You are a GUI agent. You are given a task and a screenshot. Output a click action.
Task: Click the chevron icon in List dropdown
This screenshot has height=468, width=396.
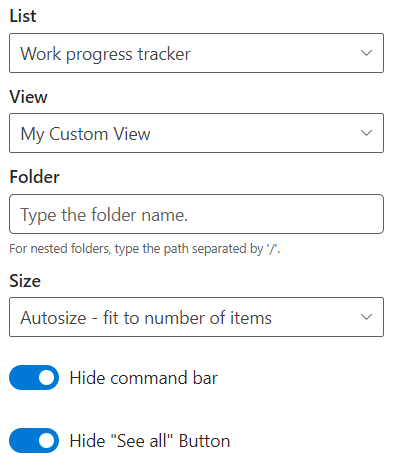(366, 53)
